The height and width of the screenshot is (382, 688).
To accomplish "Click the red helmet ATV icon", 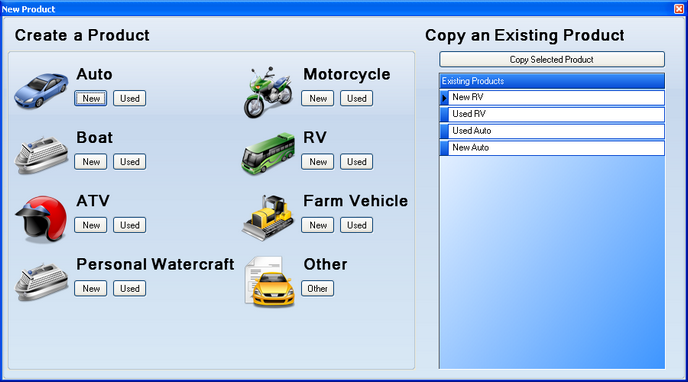I will [41, 218].
